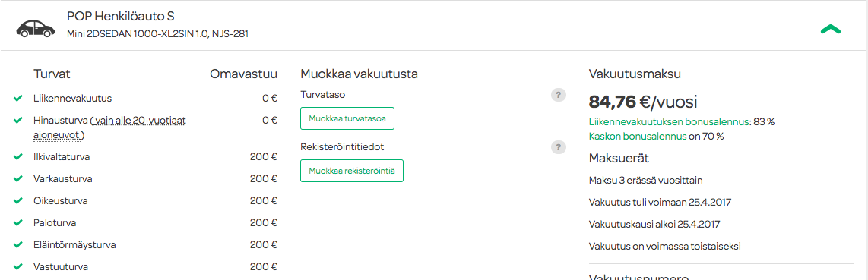This screenshot has height=280, width=868.
Task: Select the POP Henkilöauto S title
Action: click(x=121, y=17)
